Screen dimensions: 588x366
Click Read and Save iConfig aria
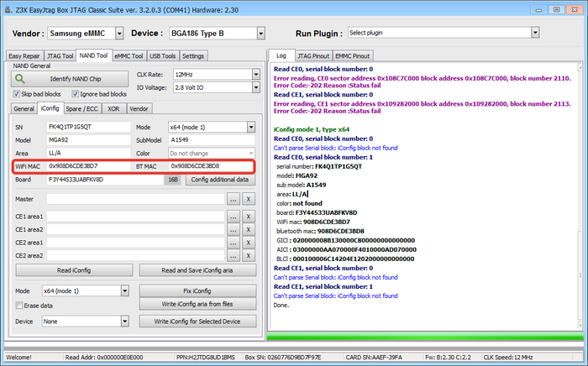click(x=197, y=270)
